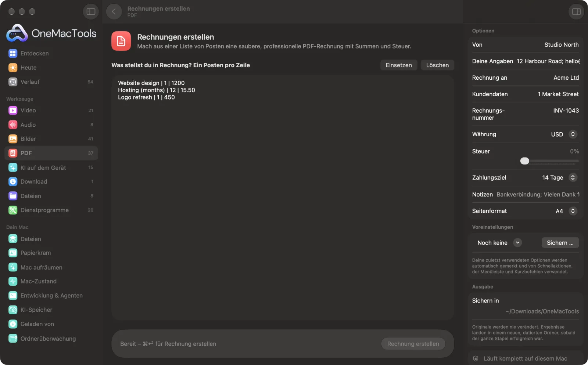Click the Einsetzen button
Viewport: 588px width, 365px height.
click(x=399, y=65)
